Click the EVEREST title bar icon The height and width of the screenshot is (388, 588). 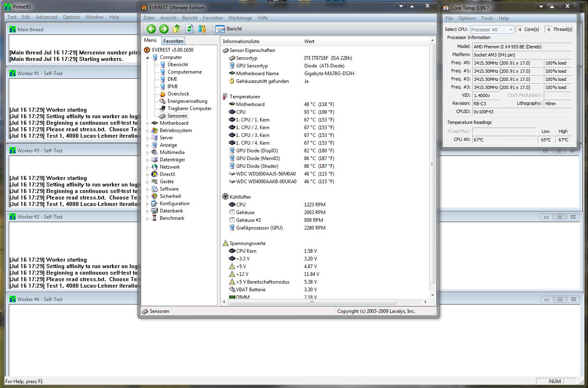click(144, 8)
